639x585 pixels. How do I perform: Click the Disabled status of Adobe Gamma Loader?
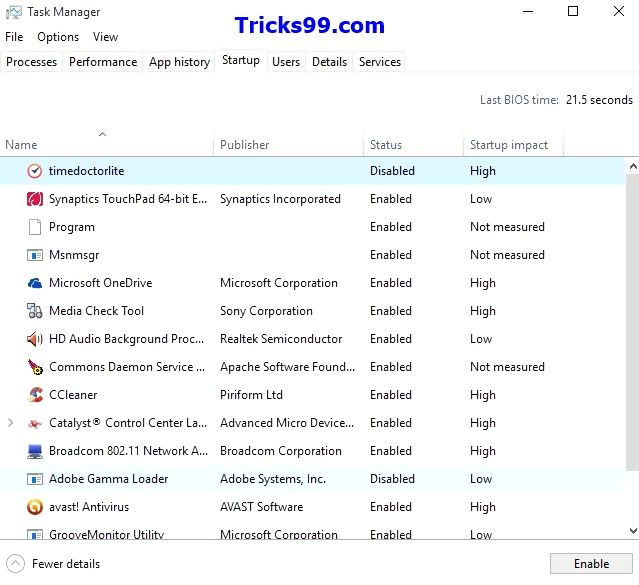pyautogui.click(x=392, y=479)
